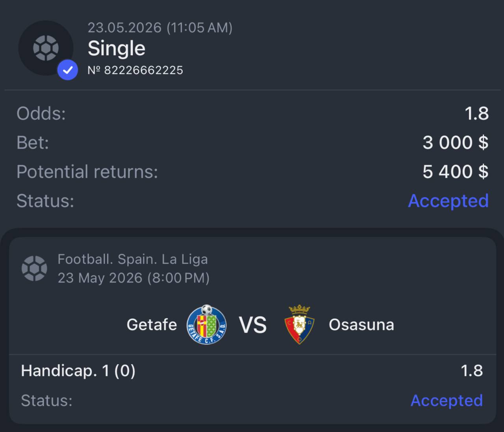The height and width of the screenshot is (432, 504).
Task: Click the Accepted status in match card
Action: pos(447,400)
